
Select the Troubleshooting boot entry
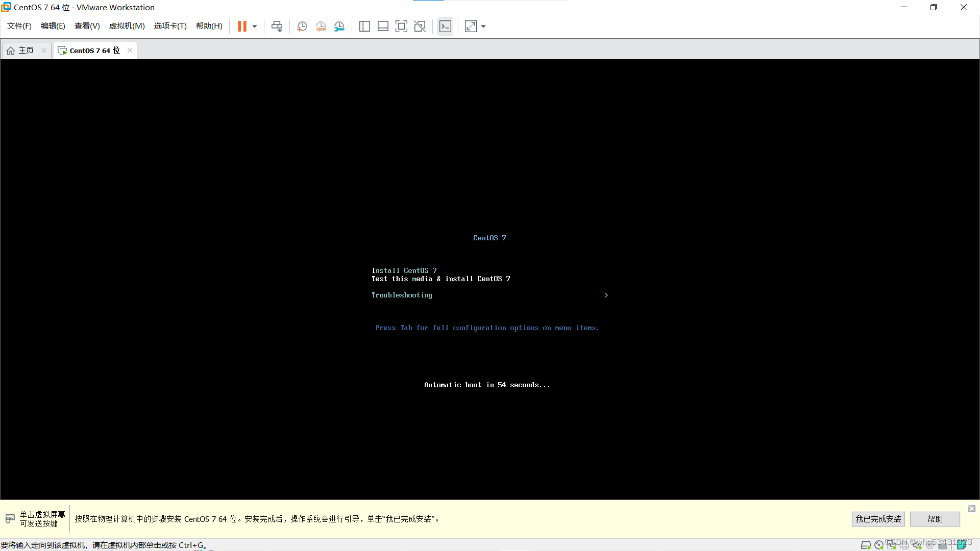(x=402, y=295)
